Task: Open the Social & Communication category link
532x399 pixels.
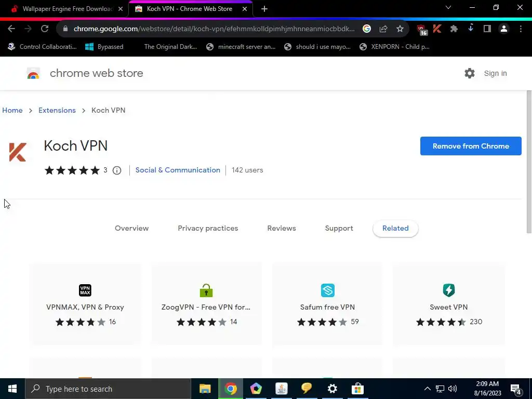Action: (178, 170)
